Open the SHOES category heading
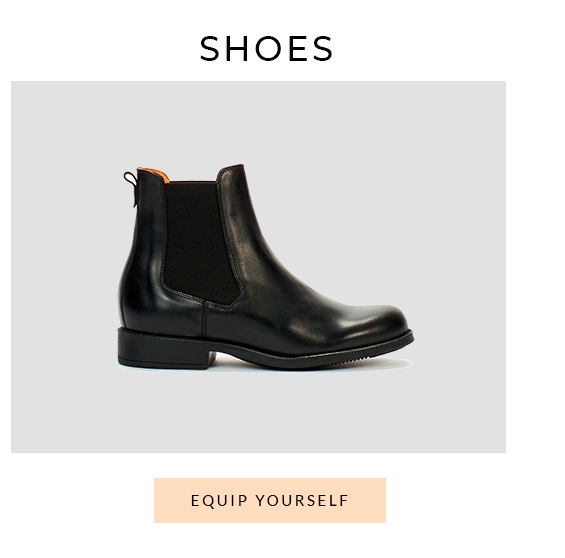 coord(266,49)
